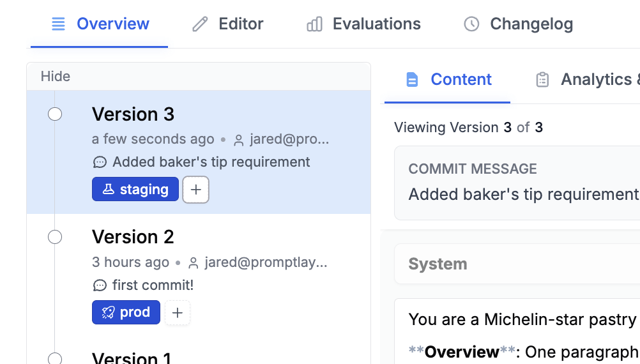Click the staging release label

(135, 190)
